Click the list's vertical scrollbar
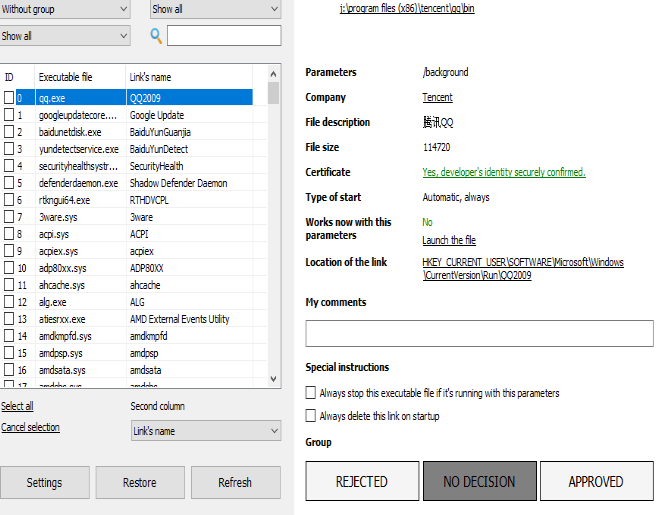 [274, 230]
